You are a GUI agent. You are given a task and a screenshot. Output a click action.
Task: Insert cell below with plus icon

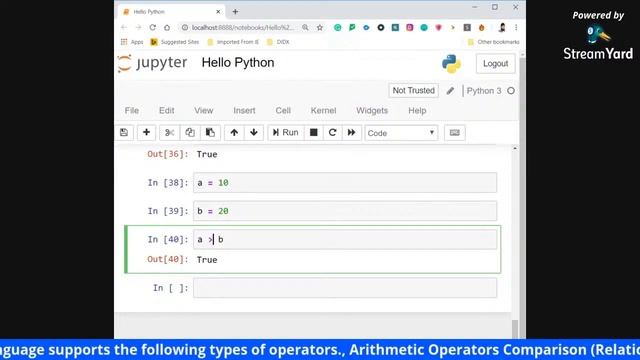tap(146, 133)
